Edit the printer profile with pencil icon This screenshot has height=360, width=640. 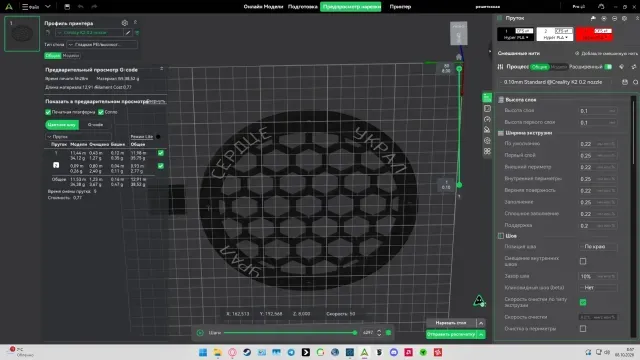tap(128, 33)
